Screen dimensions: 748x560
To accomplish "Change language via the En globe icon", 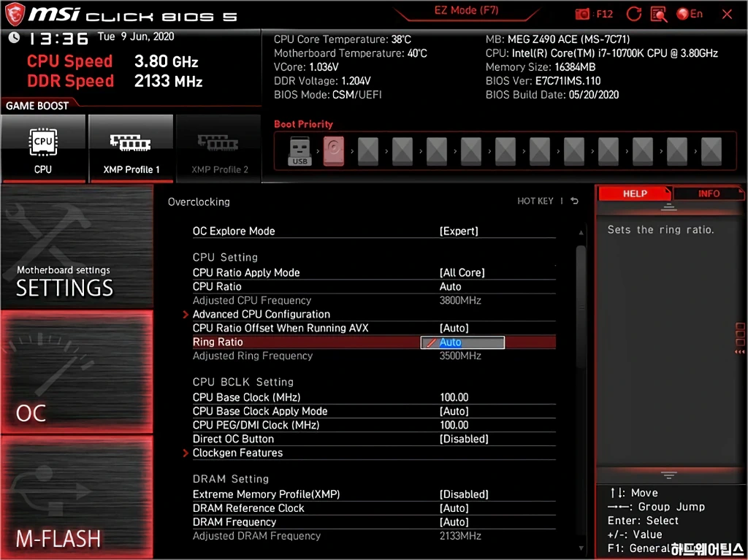I will [690, 15].
